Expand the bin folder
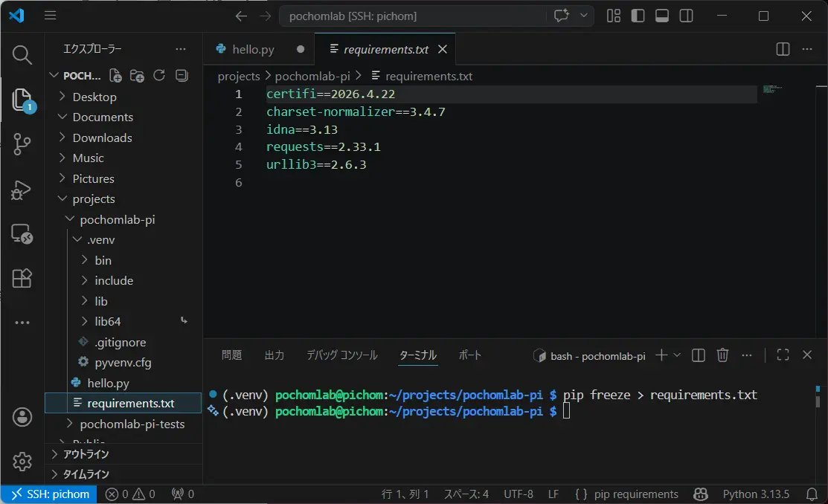Screen dimensions: 828x504 pos(103,260)
